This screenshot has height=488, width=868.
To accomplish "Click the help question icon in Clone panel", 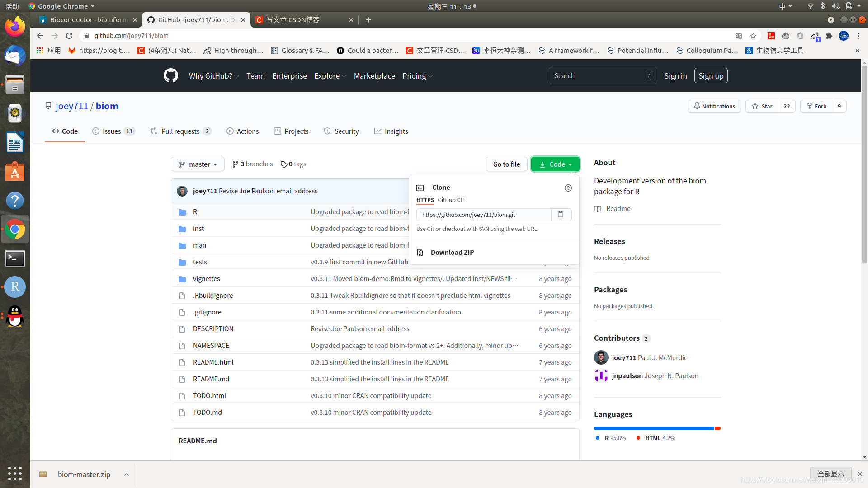I will click(568, 188).
